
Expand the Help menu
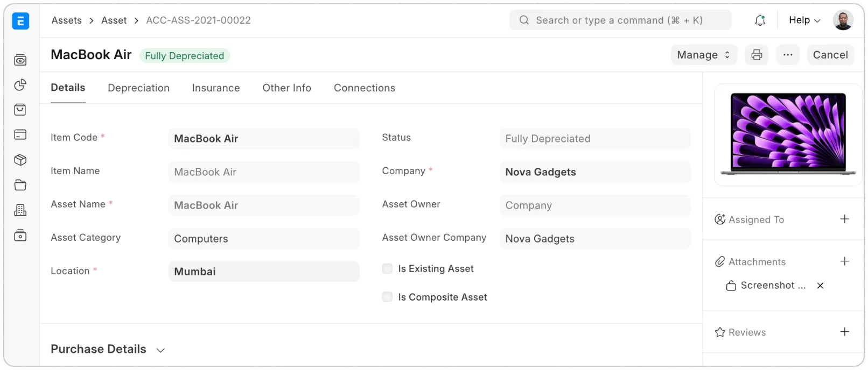coord(804,20)
